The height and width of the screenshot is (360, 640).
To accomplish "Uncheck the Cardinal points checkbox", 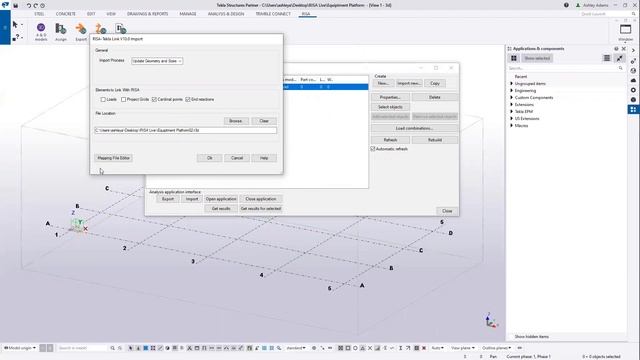I will click(x=154, y=100).
